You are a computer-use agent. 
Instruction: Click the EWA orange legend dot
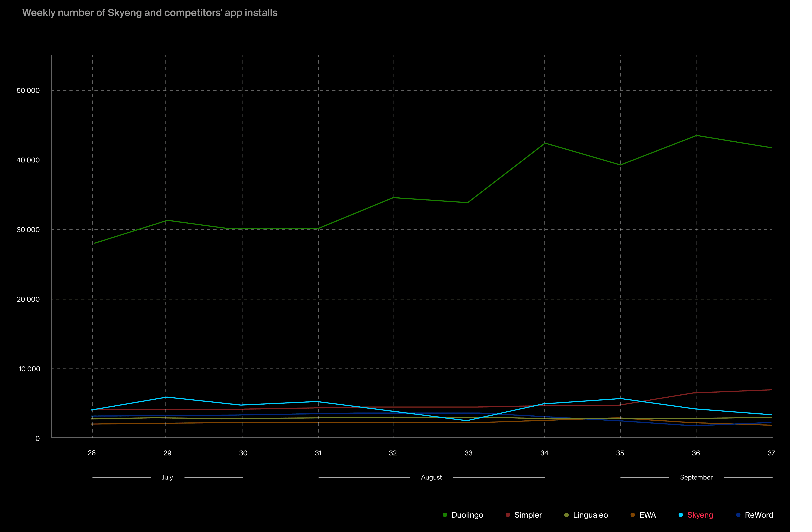632,515
